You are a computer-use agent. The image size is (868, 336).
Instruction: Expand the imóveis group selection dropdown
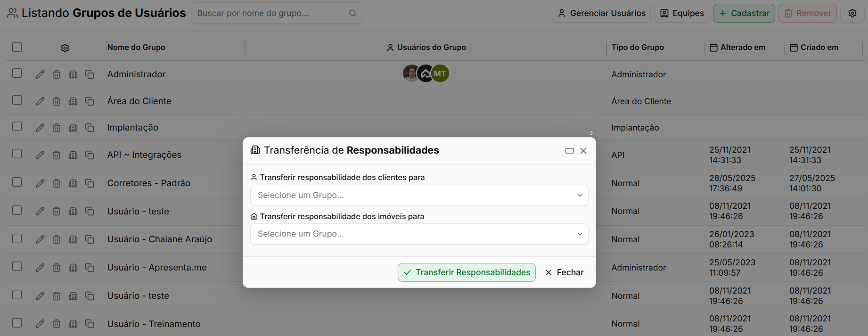[419, 234]
